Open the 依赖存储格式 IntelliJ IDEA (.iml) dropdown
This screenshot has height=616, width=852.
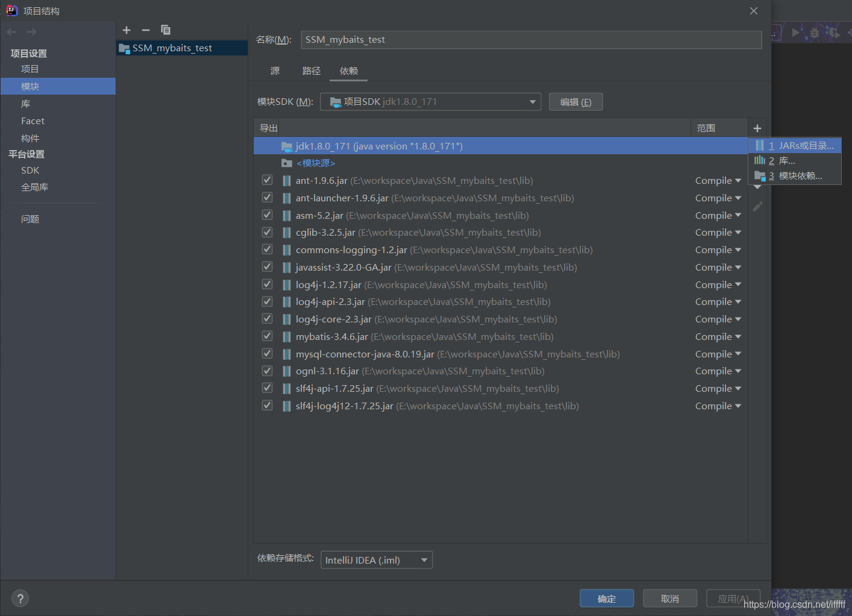[377, 560]
